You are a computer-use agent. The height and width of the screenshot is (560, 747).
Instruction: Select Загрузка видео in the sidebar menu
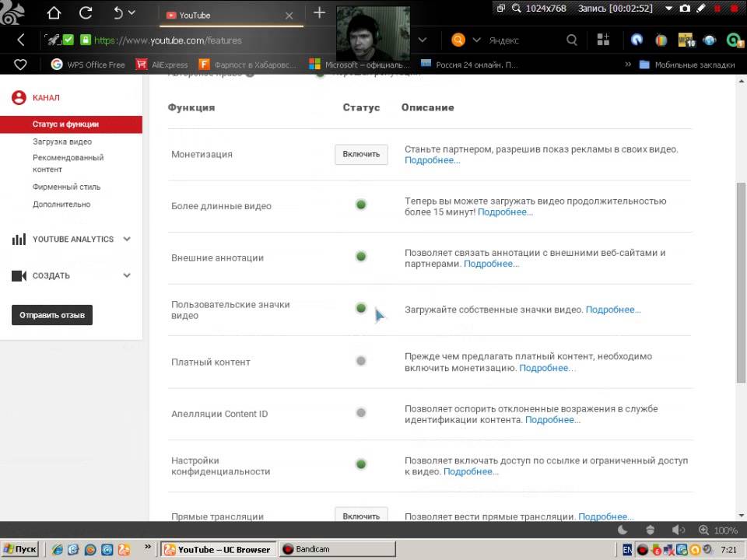[62, 142]
